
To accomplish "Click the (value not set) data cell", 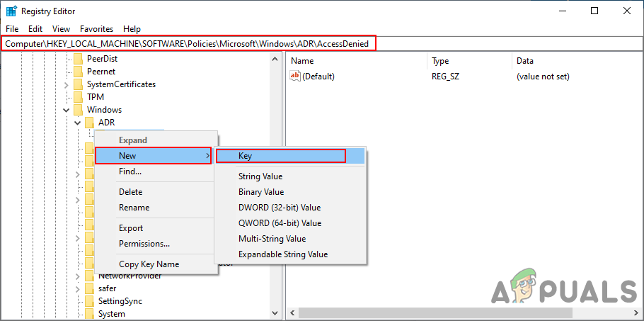I will pyautogui.click(x=543, y=77).
